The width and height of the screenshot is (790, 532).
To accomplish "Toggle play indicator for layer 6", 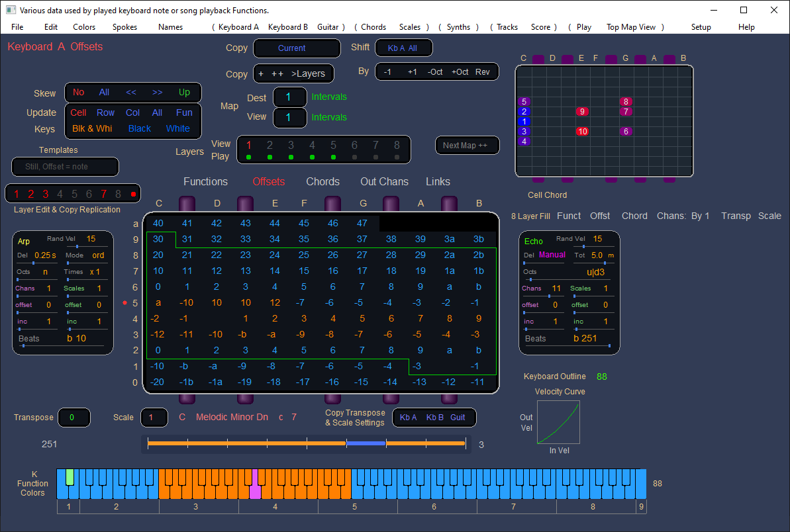I will [x=355, y=157].
